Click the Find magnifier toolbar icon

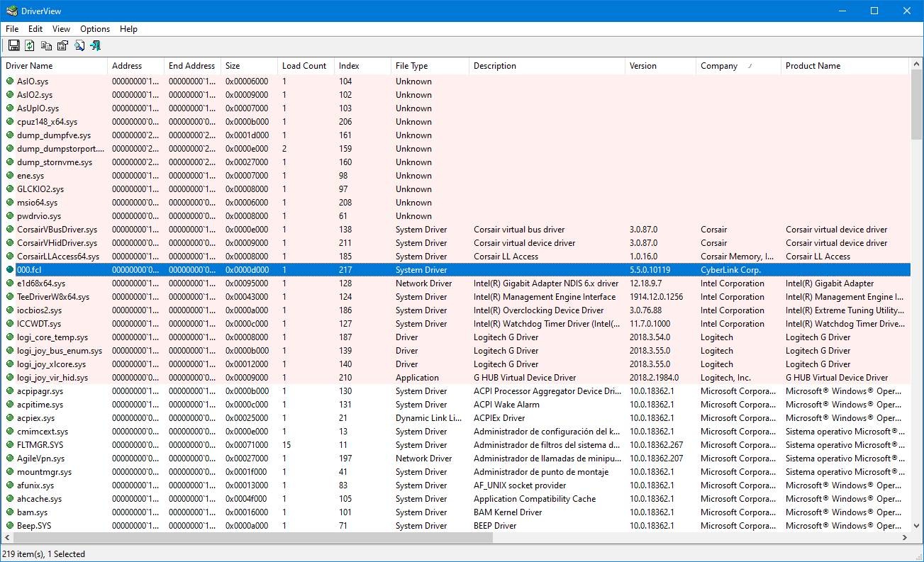pos(79,46)
